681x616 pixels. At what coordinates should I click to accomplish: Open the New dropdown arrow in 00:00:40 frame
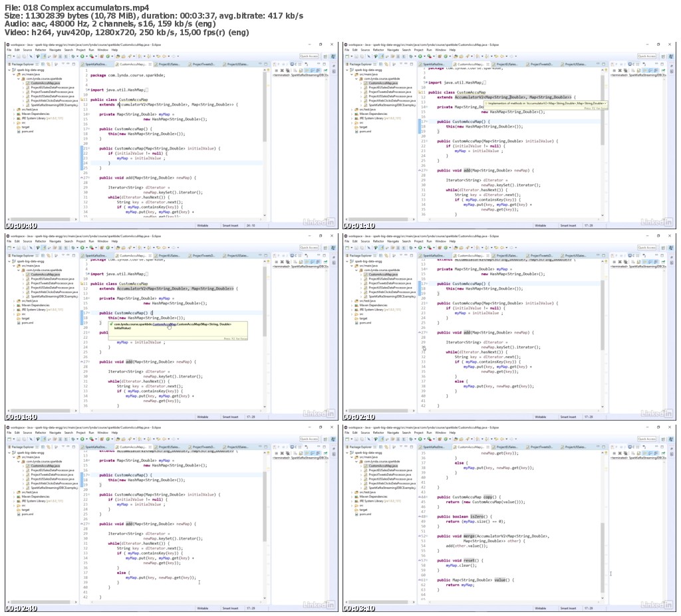point(14,56)
